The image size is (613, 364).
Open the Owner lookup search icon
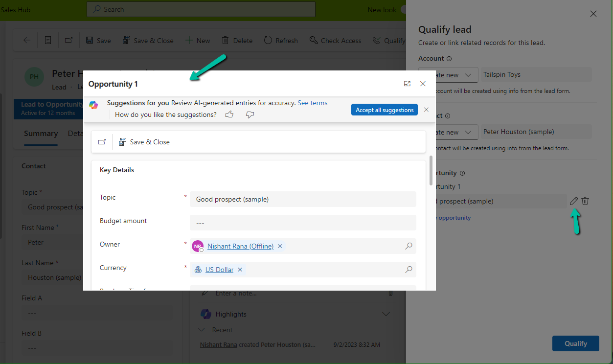coord(409,246)
